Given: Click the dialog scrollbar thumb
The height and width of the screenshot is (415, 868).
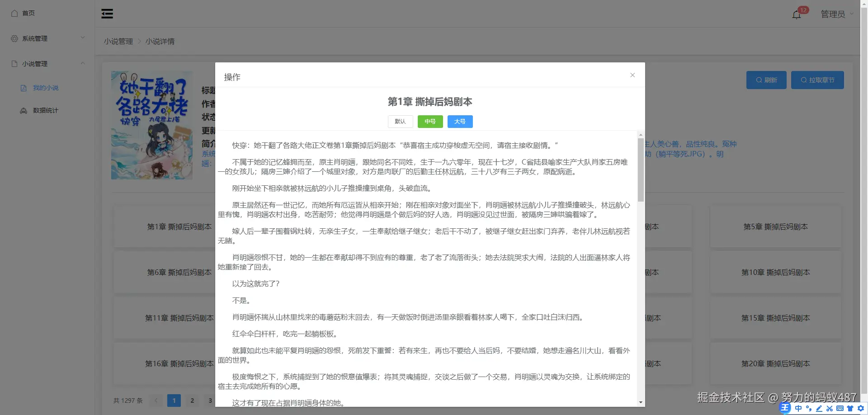Looking at the screenshot, I should pyautogui.click(x=641, y=170).
